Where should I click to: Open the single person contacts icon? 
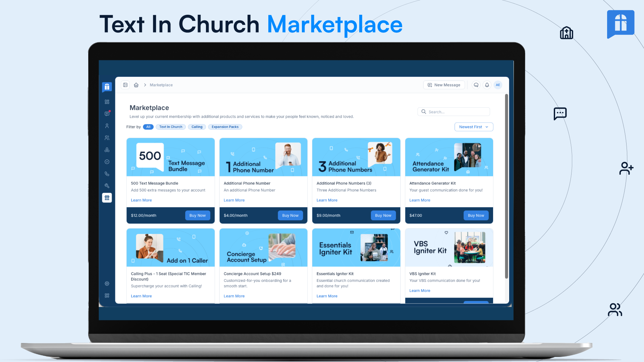tap(107, 126)
